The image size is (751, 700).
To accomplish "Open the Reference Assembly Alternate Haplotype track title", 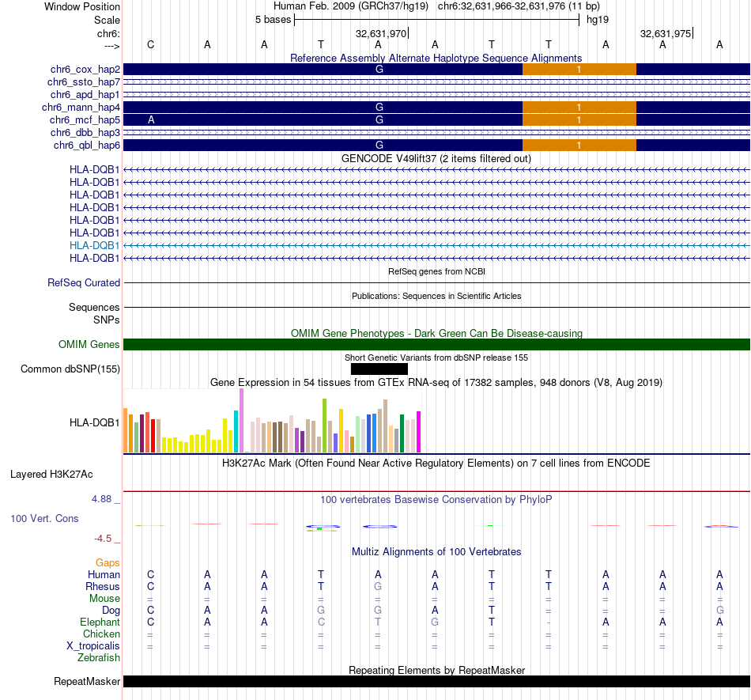I will coord(436,58).
